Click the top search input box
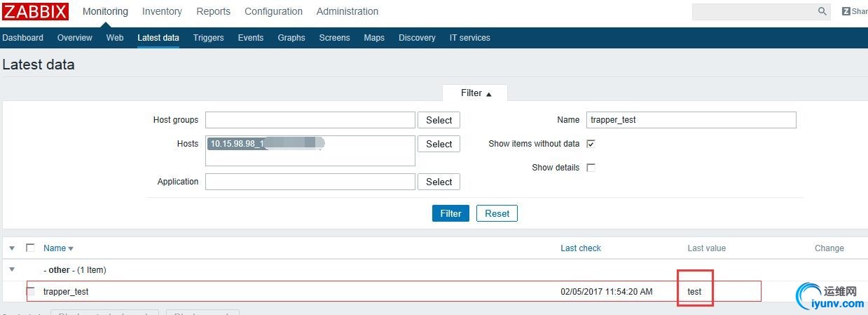Image resolution: width=868 pixels, height=315 pixels. [x=753, y=11]
